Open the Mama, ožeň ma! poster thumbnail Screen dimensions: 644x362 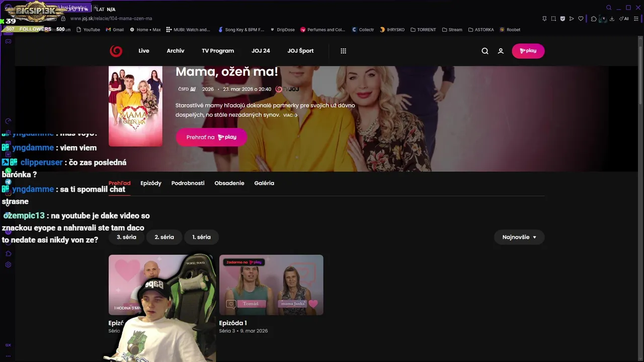click(135, 106)
